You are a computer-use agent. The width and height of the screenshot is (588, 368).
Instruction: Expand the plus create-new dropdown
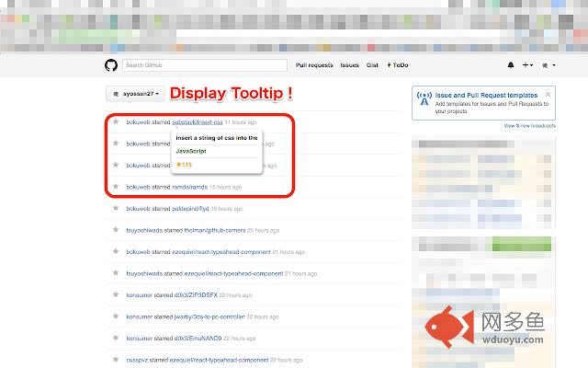click(x=527, y=65)
